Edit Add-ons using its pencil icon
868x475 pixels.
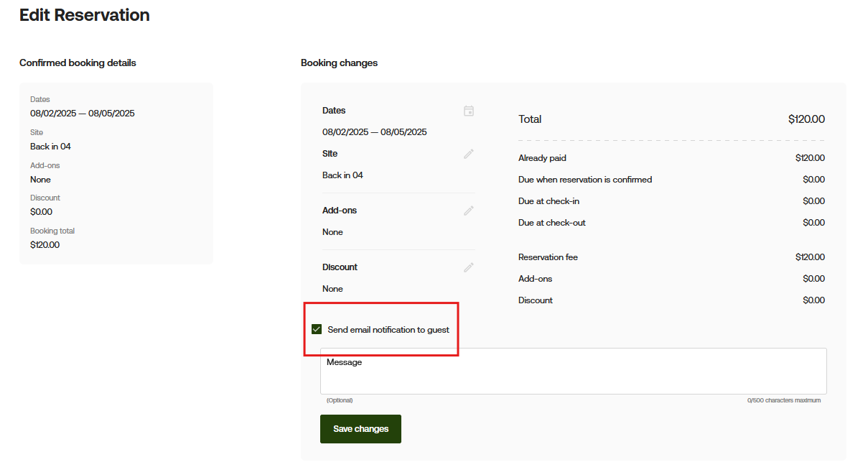(x=469, y=211)
